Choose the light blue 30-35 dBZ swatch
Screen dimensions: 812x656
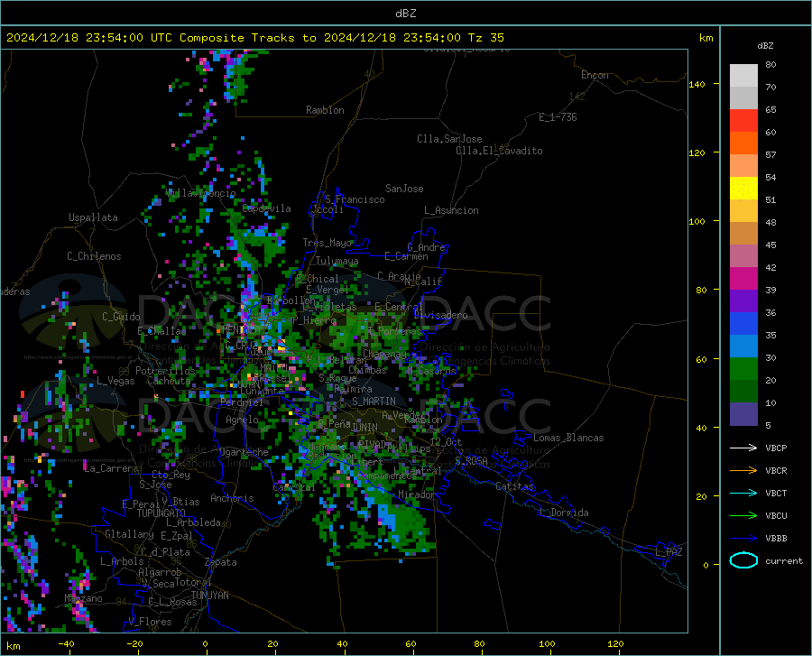[x=743, y=346]
